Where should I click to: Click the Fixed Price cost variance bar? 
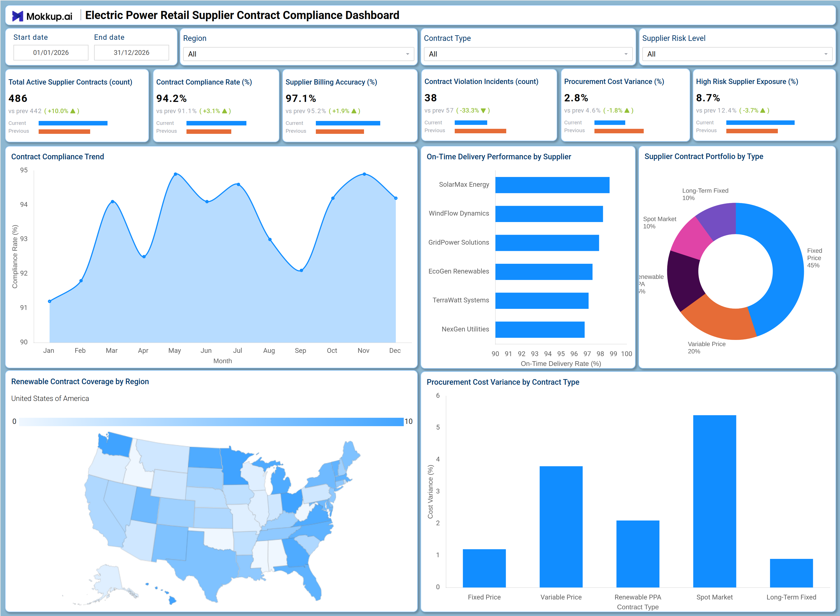[x=484, y=568]
